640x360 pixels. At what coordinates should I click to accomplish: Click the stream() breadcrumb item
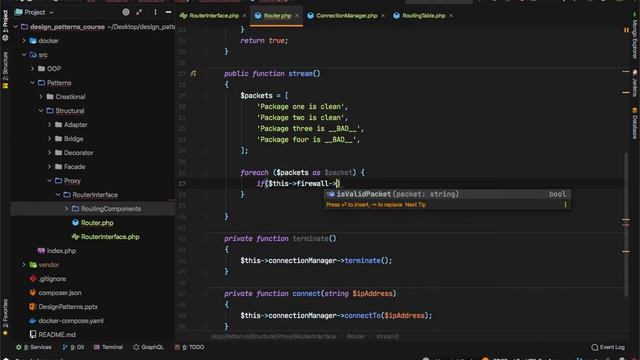pos(387,337)
